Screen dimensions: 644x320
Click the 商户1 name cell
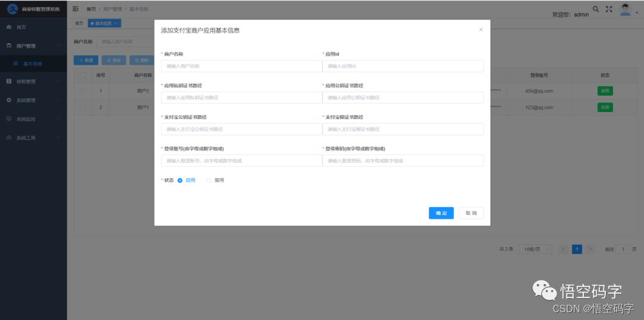(143, 107)
